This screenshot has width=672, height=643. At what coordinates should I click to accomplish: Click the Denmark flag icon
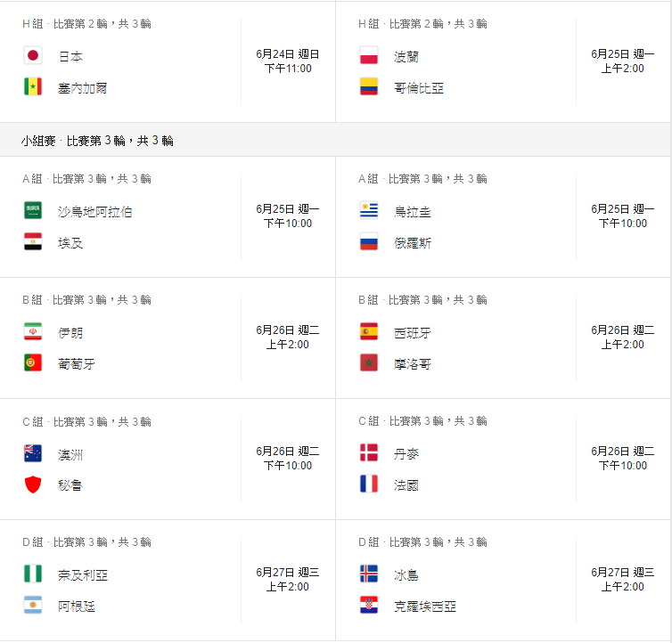click(368, 452)
